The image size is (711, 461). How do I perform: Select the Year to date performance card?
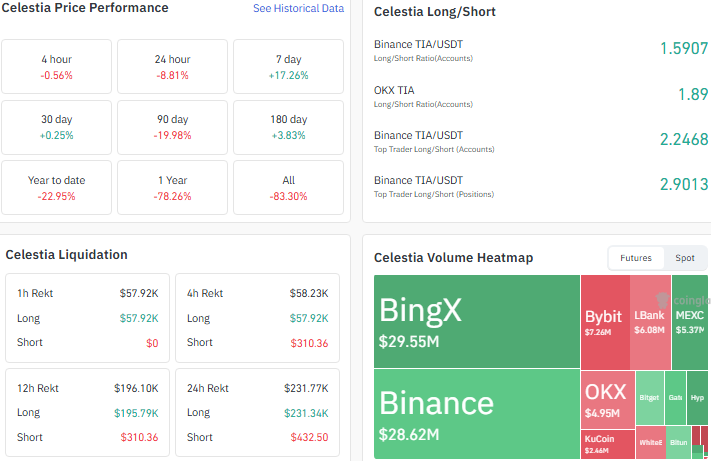point(56,188)
